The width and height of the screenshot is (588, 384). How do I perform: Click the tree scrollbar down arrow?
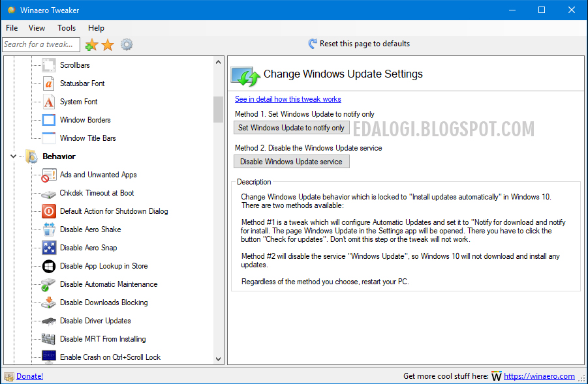pos(218,359)
